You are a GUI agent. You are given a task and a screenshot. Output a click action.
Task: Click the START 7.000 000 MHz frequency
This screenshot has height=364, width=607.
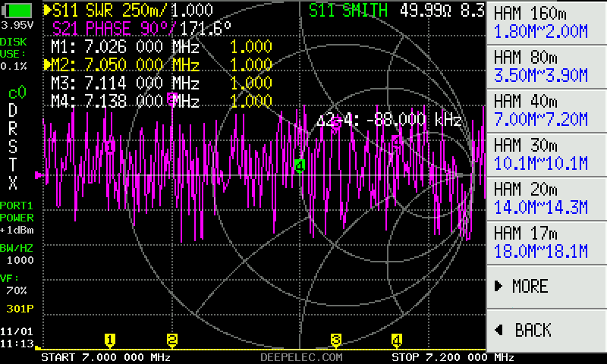(105, 357)
